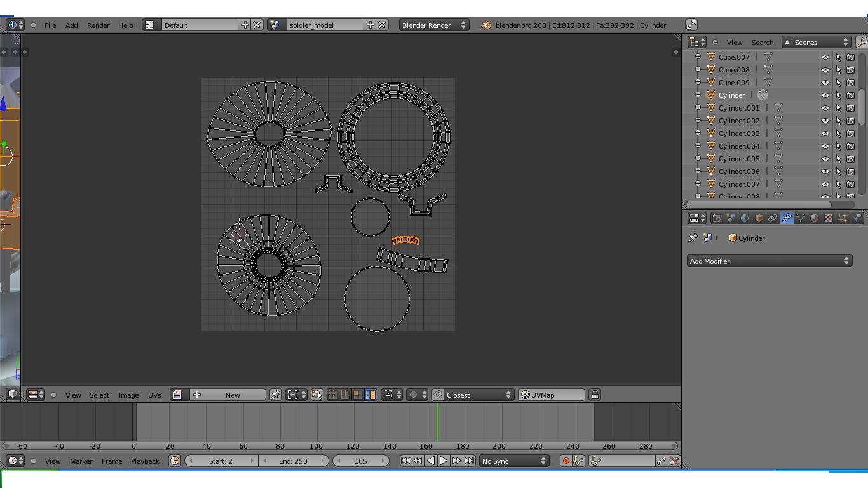Toggle the timeline record button
This screenshot has width=868, height=488.
[x=566, y=461]
